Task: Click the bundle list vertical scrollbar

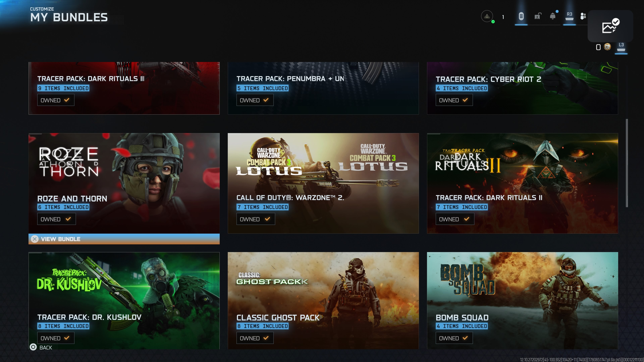Action: [627, 163]
